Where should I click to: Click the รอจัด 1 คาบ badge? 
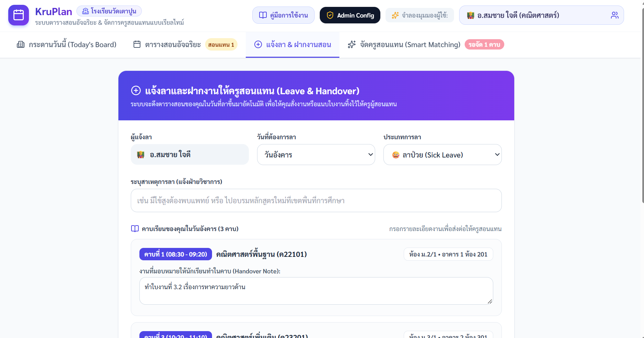[484, 45]
